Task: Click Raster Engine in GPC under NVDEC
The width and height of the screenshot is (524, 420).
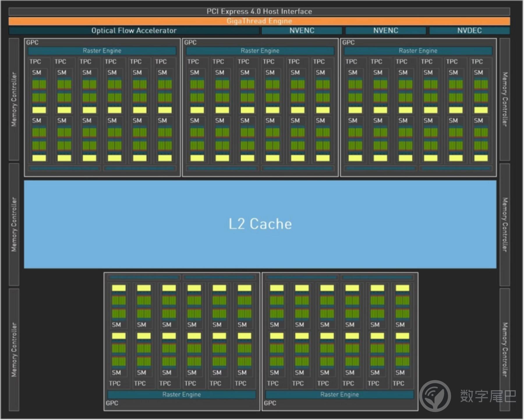Action: point(418,51)
